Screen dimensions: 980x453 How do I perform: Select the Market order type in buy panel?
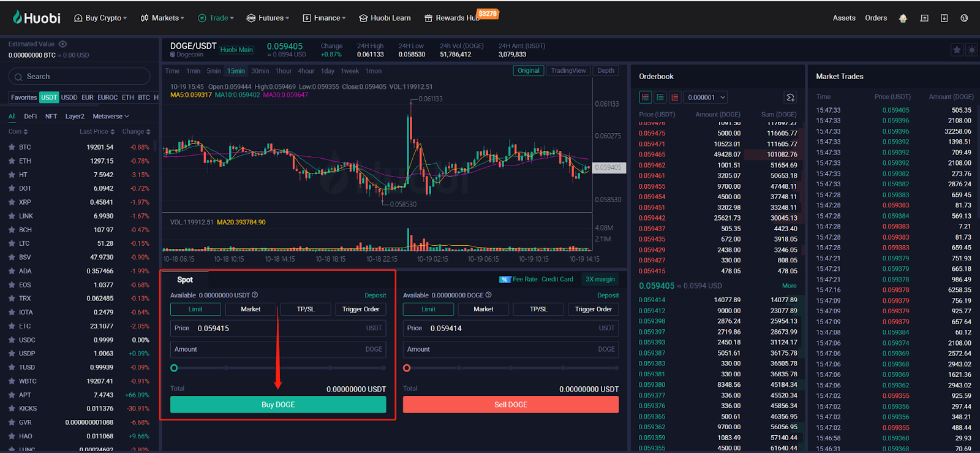251,310
